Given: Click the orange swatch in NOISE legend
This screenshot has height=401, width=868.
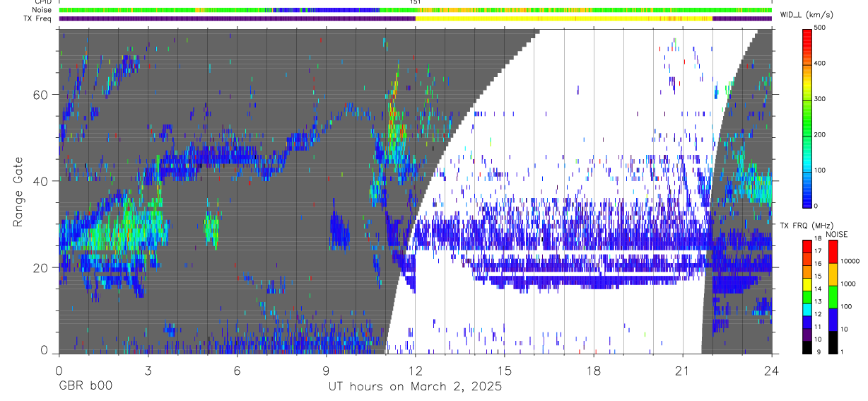Looking at the screenshot, I should click(833, 273).
